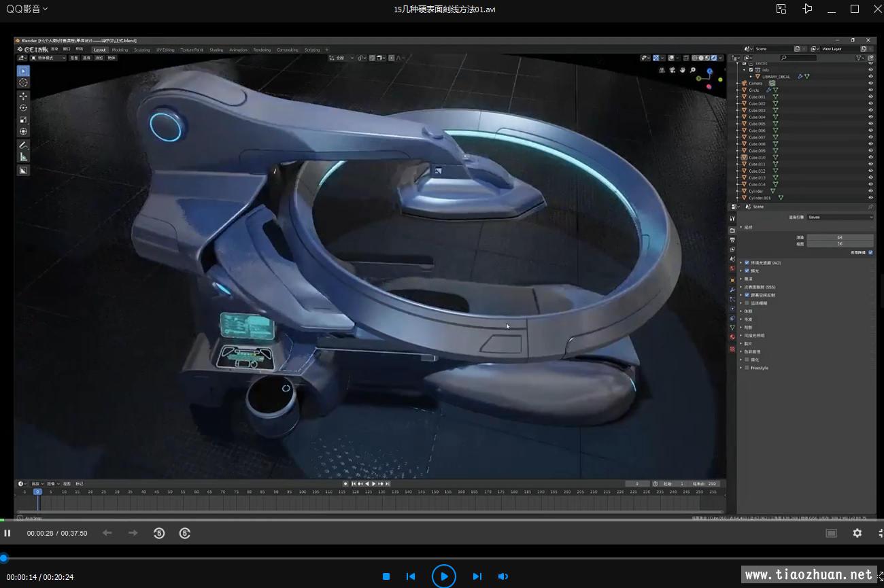Viewport: 884px width, 588px height.
Task: Open the QQ影音 title menu dropdown
Action: click(x=27, y=9)
